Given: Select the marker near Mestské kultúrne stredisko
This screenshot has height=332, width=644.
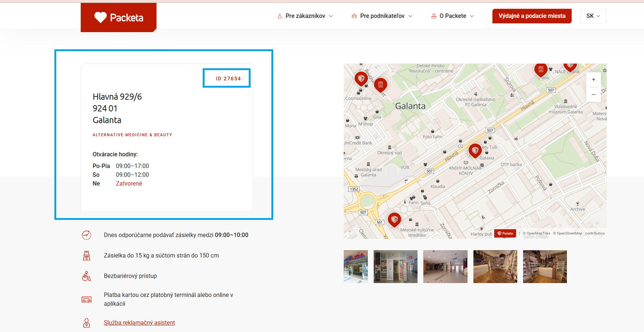Looking at the screenshot, I should point(395,220).
